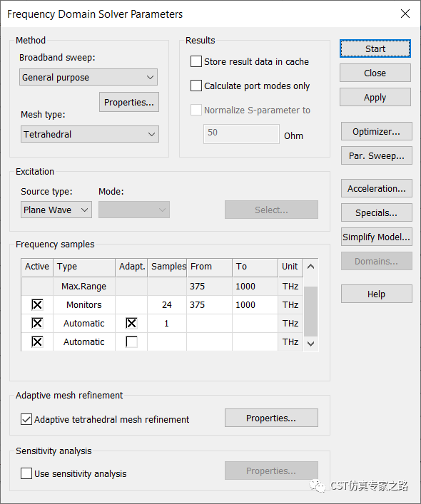The width and height of the screenshot is (421, 504).
Task: Click the Apply button
Action: [375, 97]
